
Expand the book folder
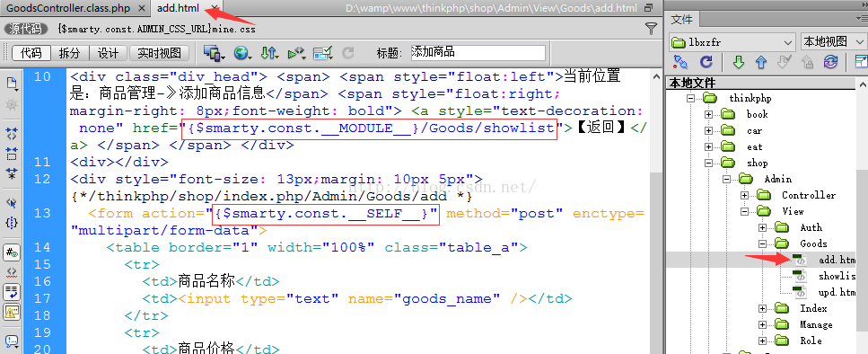[x=708, y=114]
